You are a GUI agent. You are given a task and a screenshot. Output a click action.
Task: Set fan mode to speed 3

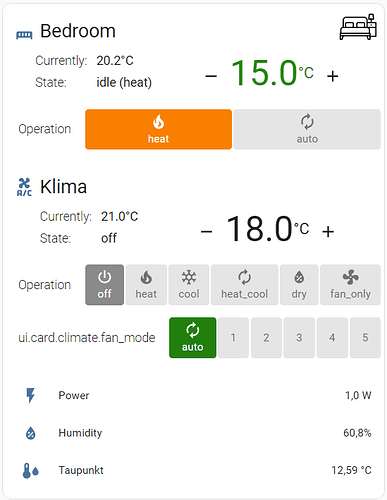[x=299, y=338]
